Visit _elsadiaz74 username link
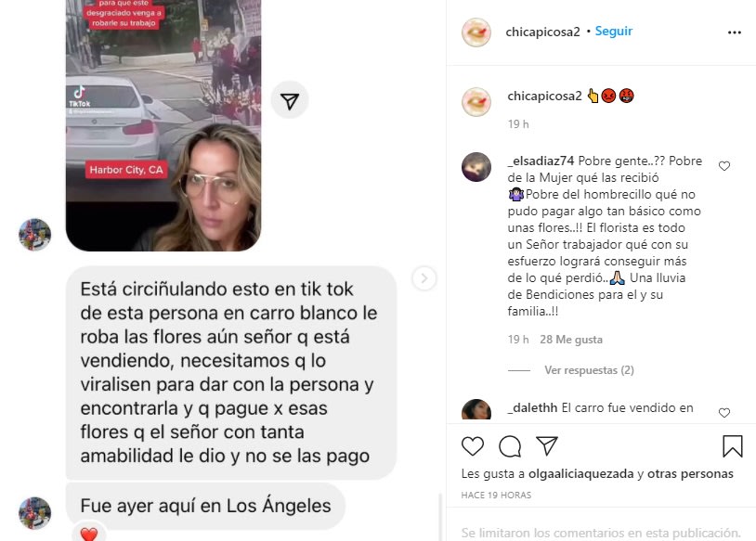 tap(541, 161)
